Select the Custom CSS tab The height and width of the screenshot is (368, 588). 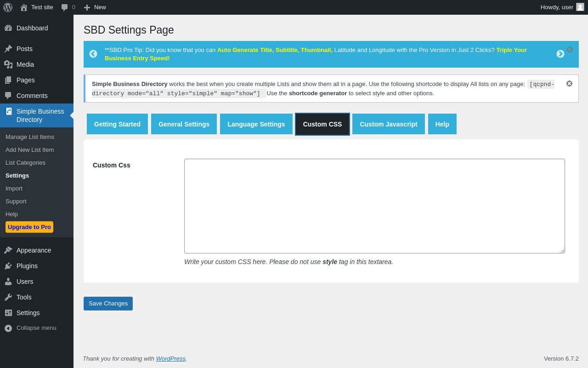point(322,124)
